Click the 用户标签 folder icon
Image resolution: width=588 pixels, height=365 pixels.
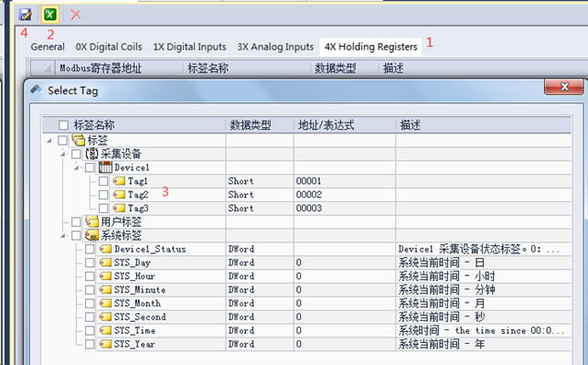(x=91, y=221)
